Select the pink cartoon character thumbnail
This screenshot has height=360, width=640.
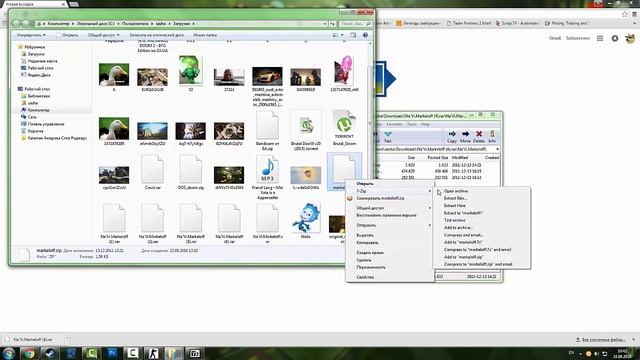click(344, 70)
